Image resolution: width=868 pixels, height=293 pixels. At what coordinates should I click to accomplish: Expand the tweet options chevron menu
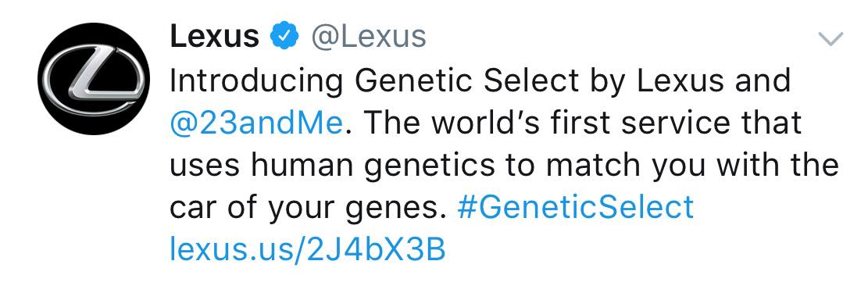[x=830, y=39]
